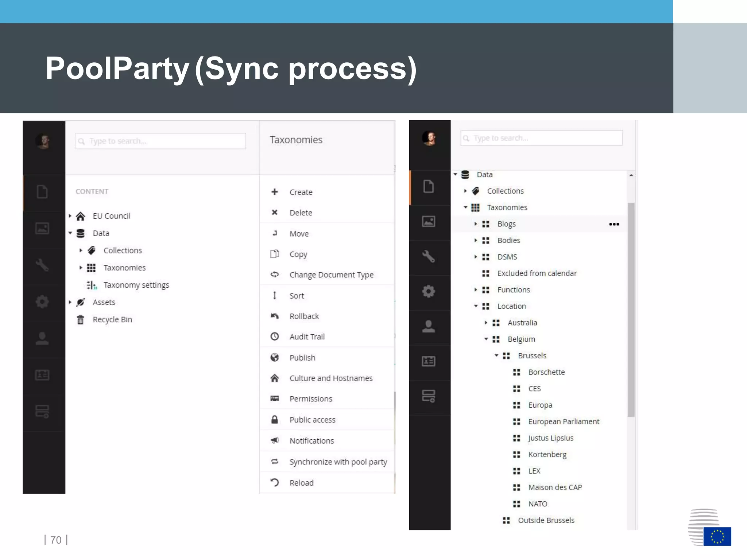Open Users icon in left panel sidebar
The width and height of the screenshot is (747, 560).
pyautogui.click(x=42, y=338)
